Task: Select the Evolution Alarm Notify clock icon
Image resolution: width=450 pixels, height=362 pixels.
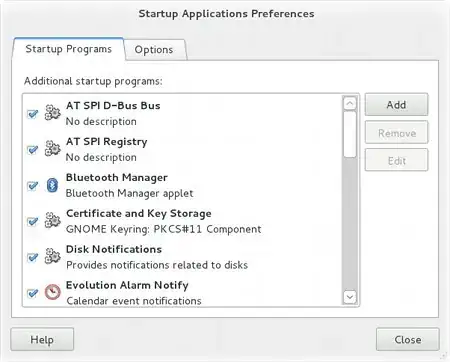Action: [53, 292]
